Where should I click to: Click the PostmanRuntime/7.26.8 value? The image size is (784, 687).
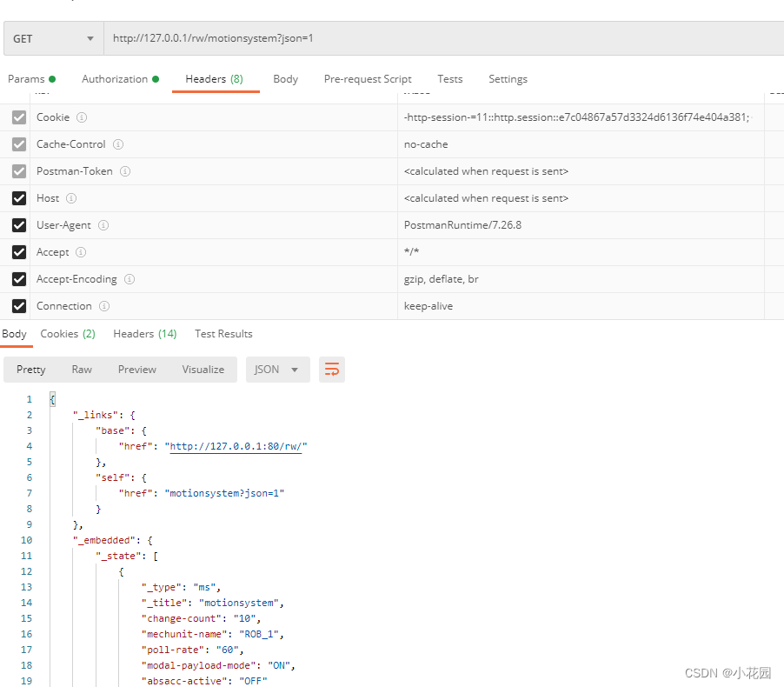462,225
